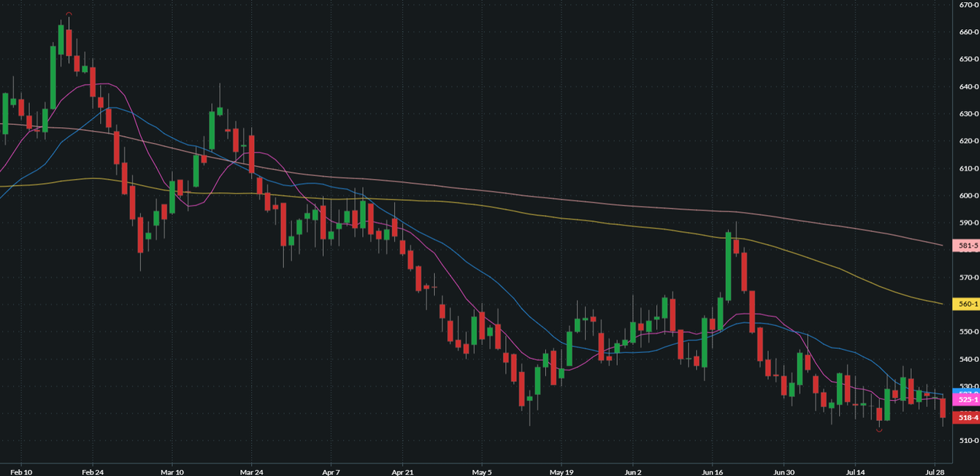Screen dimensions: 980x476
Task: Click the 640-0 price axis label
Action: [969, 86]
